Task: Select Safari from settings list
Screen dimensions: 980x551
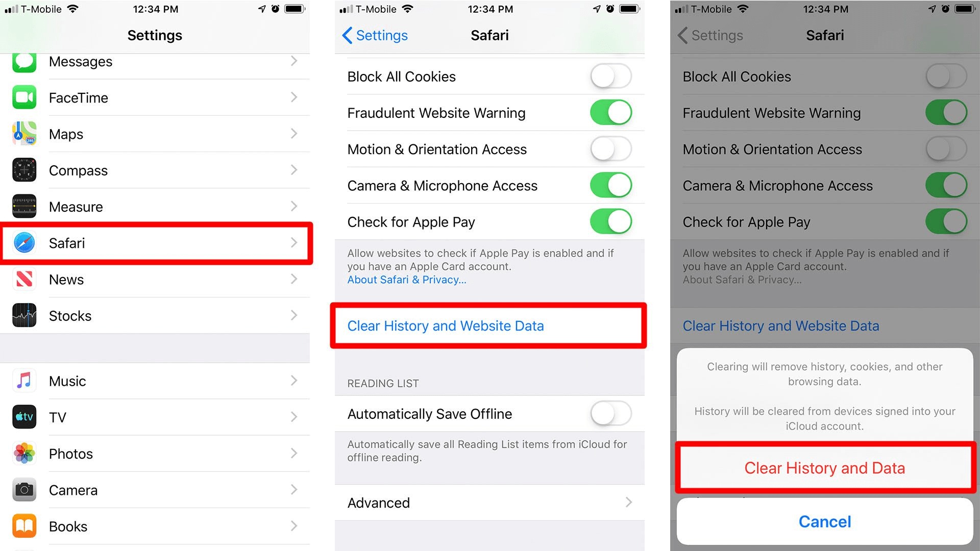Action: tap(158, 243)
